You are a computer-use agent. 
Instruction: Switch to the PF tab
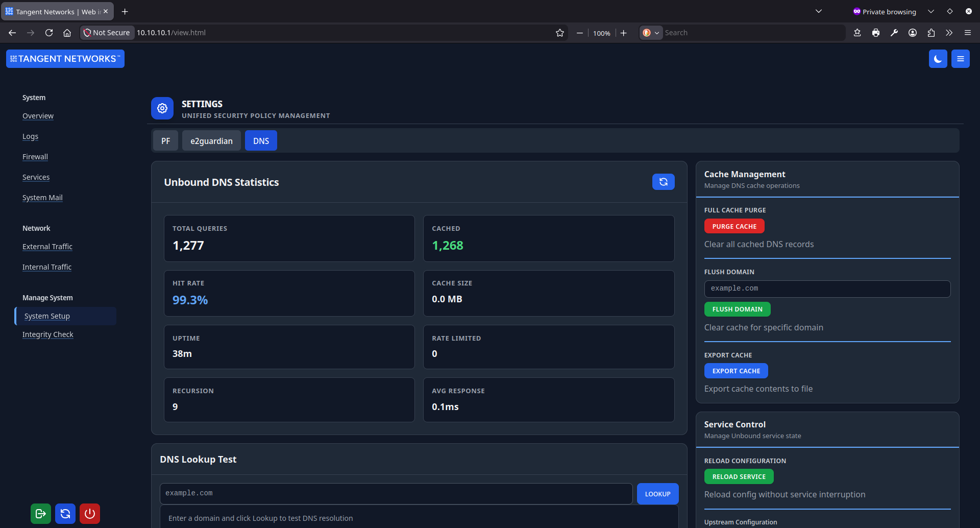(165, 140)
